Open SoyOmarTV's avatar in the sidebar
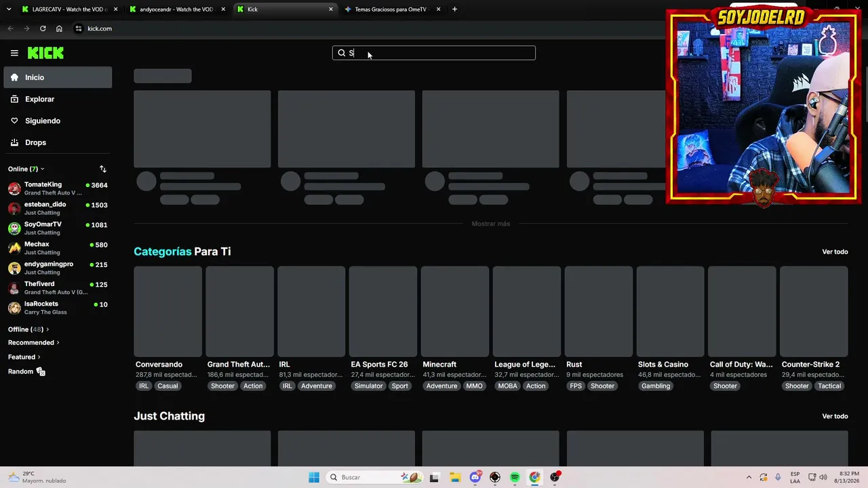The width and height of the screenshot is (868, 488). coord(14,228)
